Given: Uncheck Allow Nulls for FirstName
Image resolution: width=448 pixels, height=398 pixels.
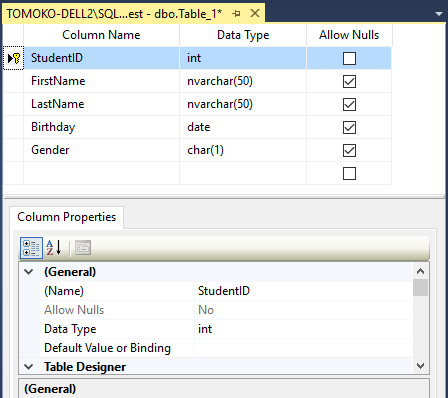Looking at the screenshot, I should pyautogui.click(x=349, y=81).
